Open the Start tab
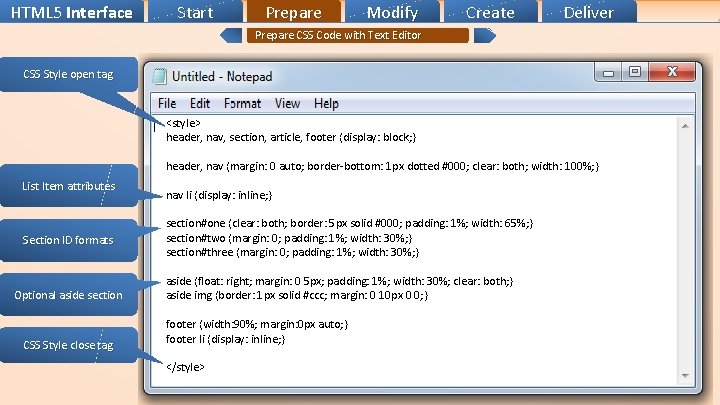The height and width of the screenshot is (405, 720). tap(195, 11)
